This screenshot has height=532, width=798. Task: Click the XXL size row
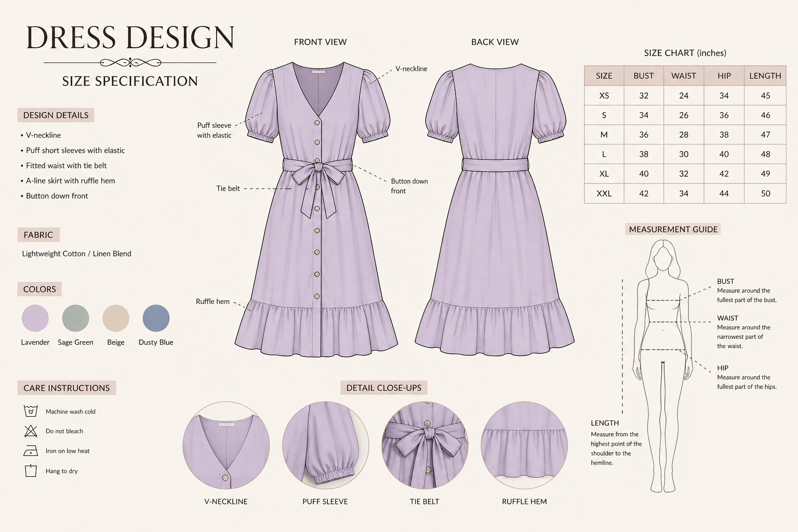604,193
